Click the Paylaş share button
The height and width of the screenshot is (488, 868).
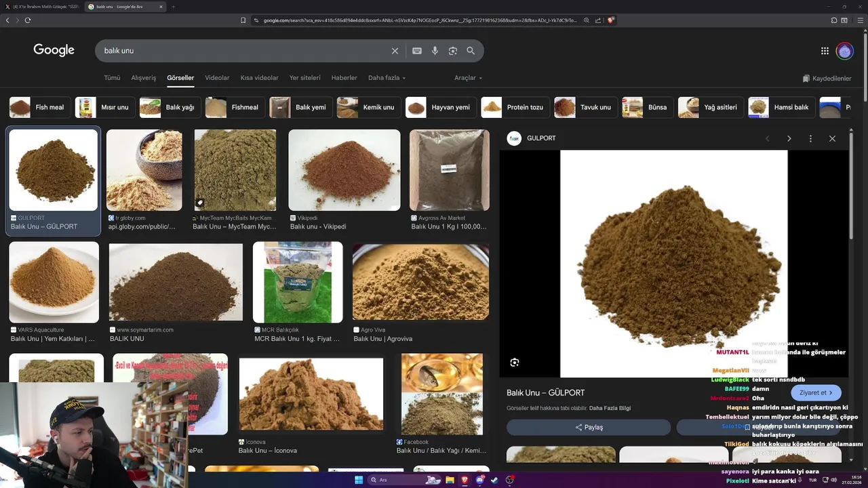tap(589, 427)
